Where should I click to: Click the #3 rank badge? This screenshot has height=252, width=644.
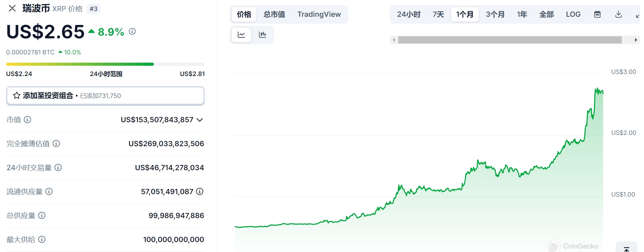pos(94,9)
